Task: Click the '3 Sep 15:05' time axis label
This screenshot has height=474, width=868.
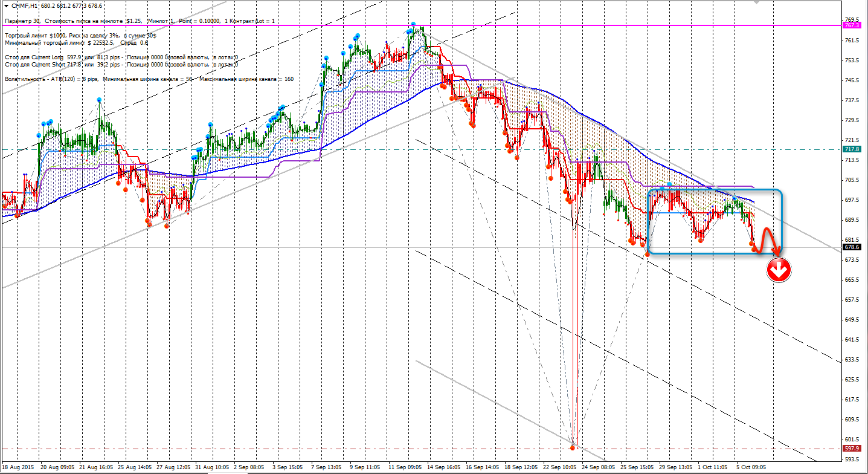Action: pyautogui.click(x=288, y=467)
